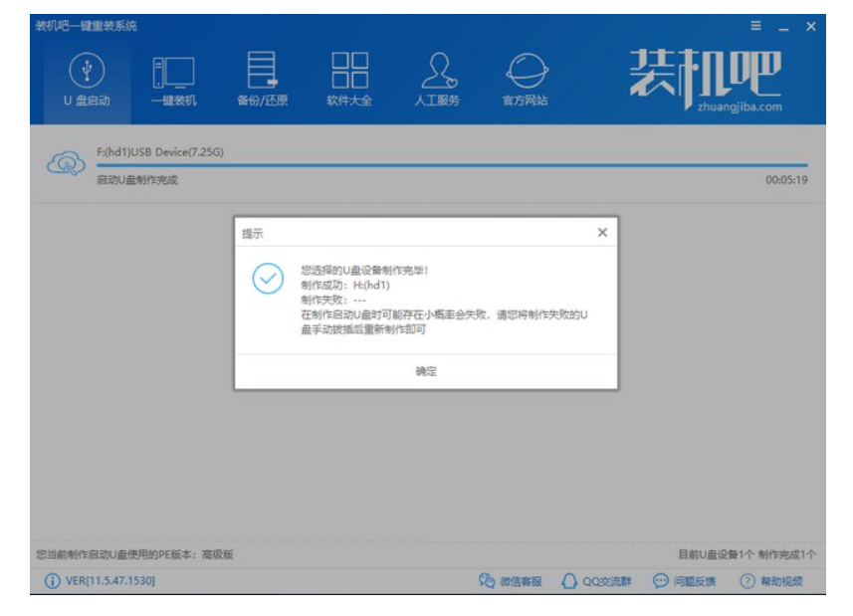Click the 制作成功: H:(hd1) line
The width and height of the screenshot is (853, 616).
pyautogui.click(x=345, y=285)
